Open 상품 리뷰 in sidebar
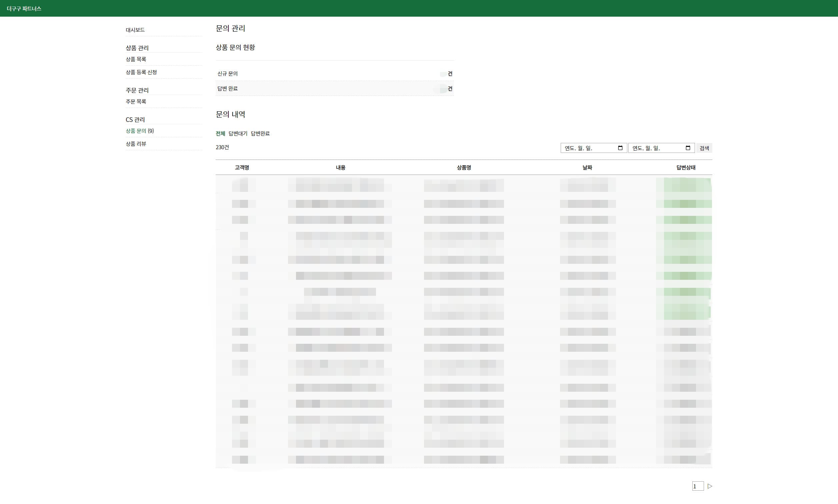Screen dimensions: 838x504 point(136,144)
